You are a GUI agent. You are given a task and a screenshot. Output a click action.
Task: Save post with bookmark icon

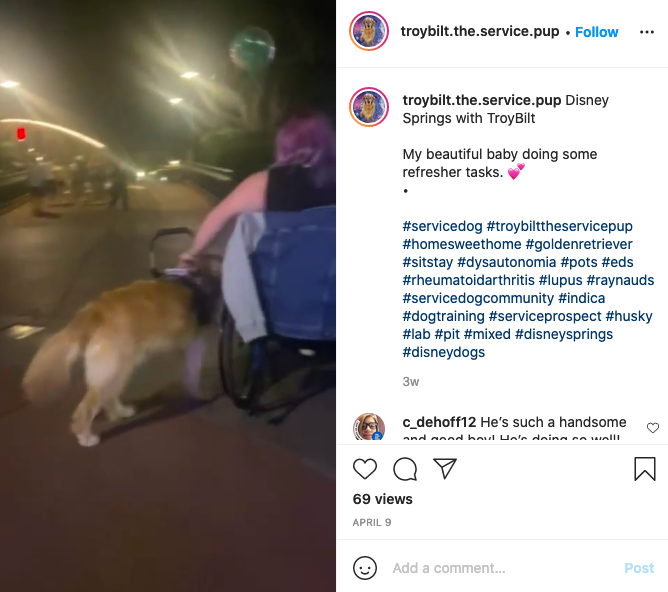coord(645,469)
